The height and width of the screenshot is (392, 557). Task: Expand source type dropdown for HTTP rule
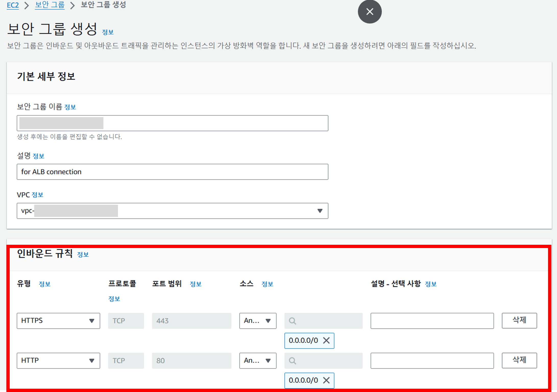tap(258, 361)
